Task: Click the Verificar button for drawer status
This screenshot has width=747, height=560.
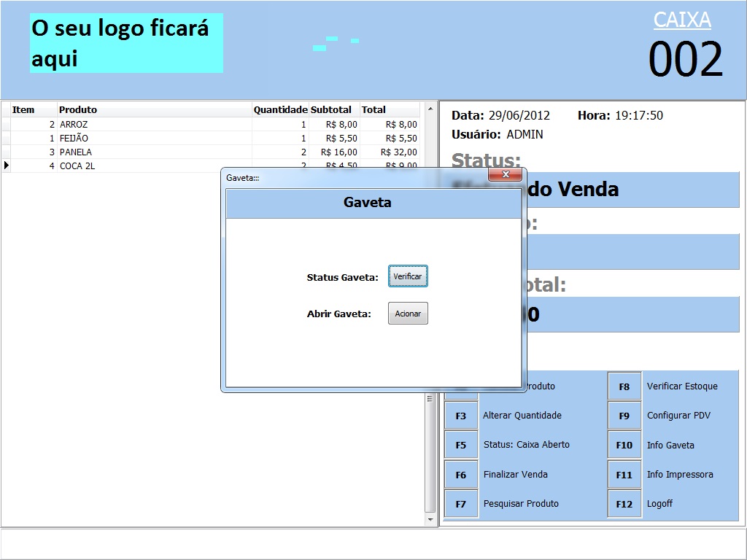Action: pyautogui.click(x=408, y=276)
